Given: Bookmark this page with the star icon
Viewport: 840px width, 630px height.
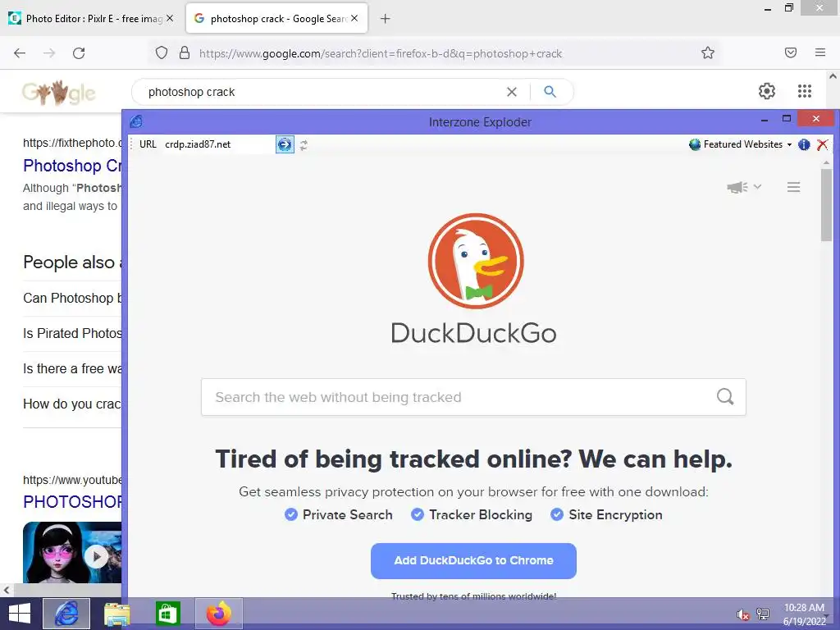Looking at the screenshot, I should [708, 53].
